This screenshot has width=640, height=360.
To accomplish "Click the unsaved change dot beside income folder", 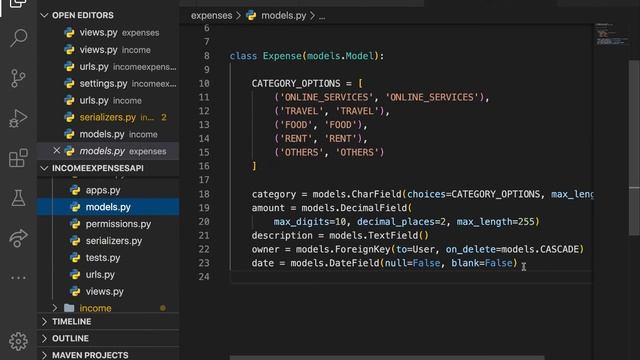I will [163, 308].
